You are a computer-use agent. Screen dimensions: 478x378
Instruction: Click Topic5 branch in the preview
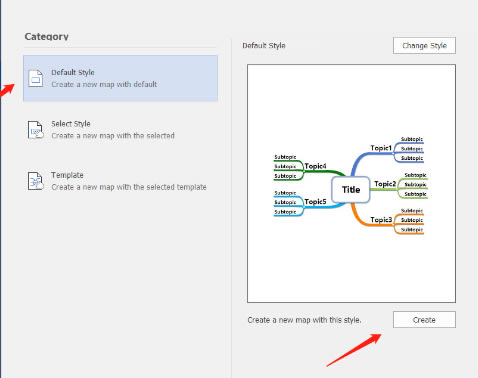click(x=315, y=202)
